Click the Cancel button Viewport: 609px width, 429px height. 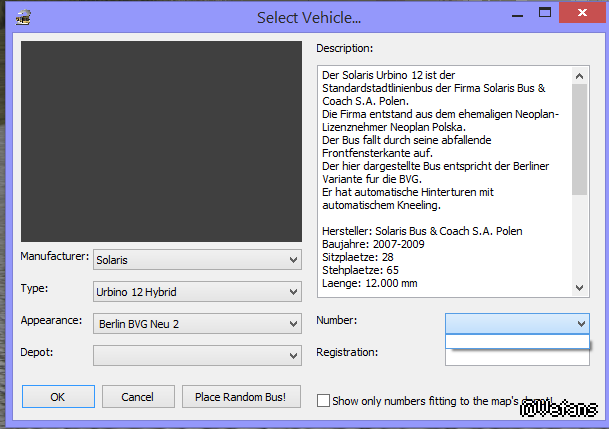click(138, 397)
